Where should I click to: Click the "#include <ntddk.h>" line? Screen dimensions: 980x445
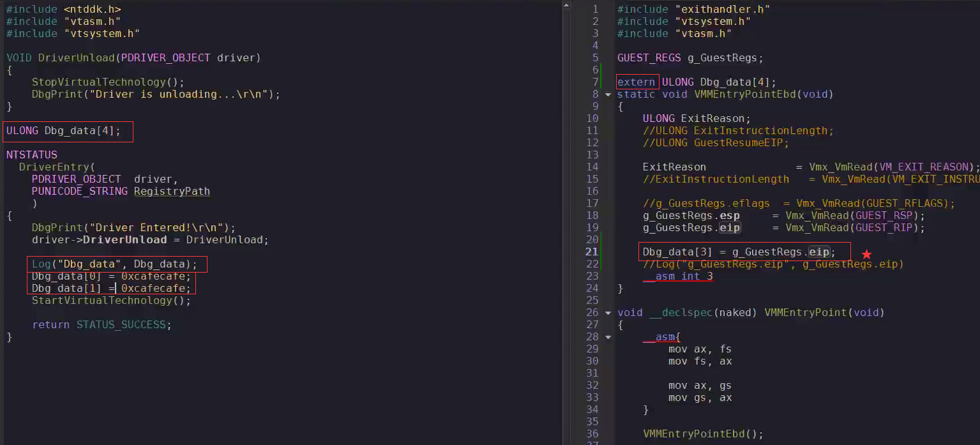(x=64, y=10)
